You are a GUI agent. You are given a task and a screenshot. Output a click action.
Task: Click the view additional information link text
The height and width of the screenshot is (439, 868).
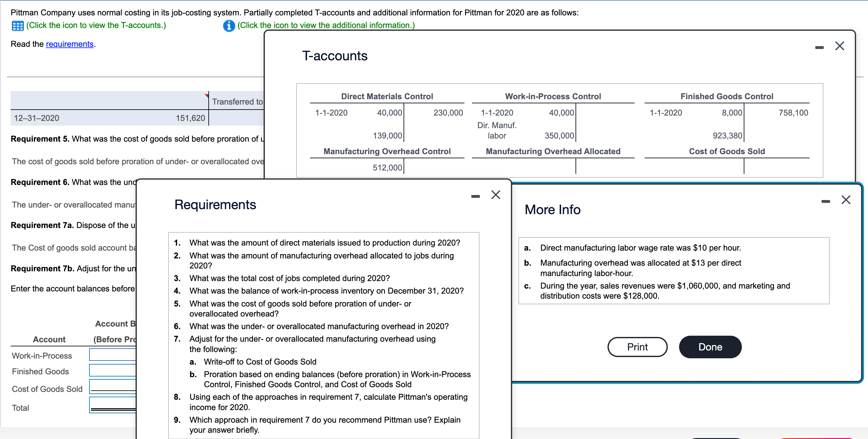pyautogui.click(x=326, y=25)
